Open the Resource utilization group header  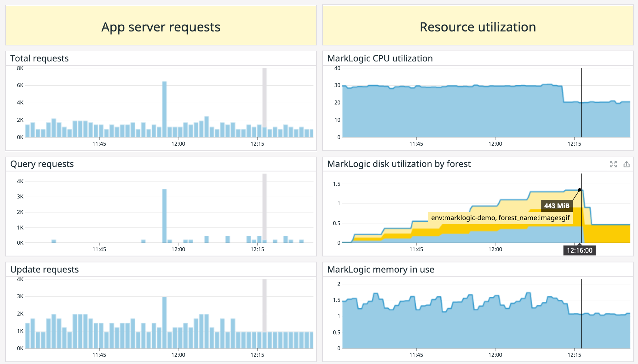[477, 26]
